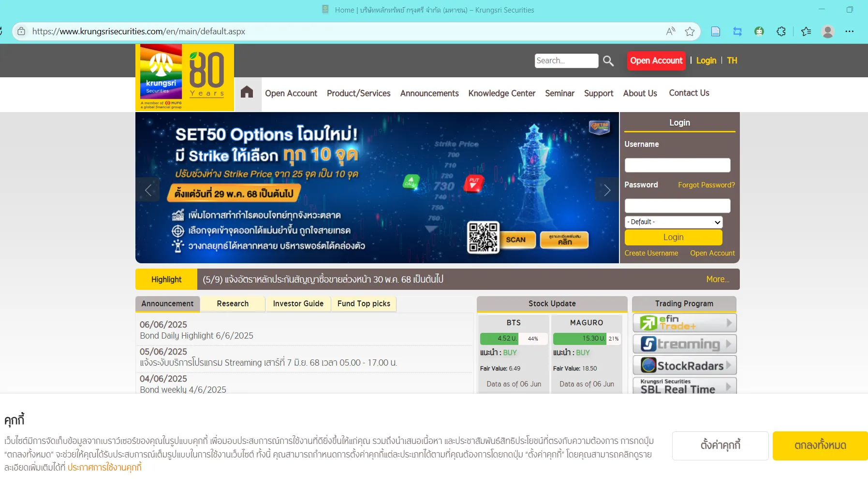Open browser Settings and more menu
868x485 pixels.
pos(850,31)
